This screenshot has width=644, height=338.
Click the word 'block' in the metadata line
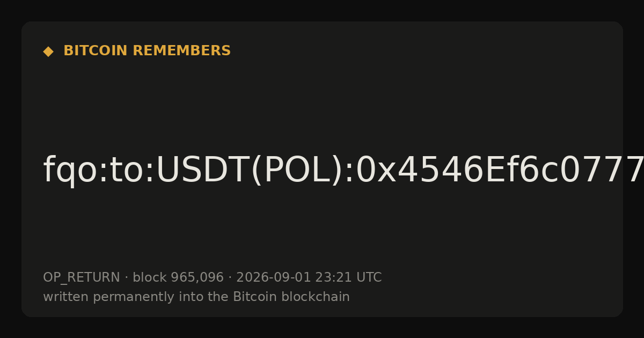(150, 277)
